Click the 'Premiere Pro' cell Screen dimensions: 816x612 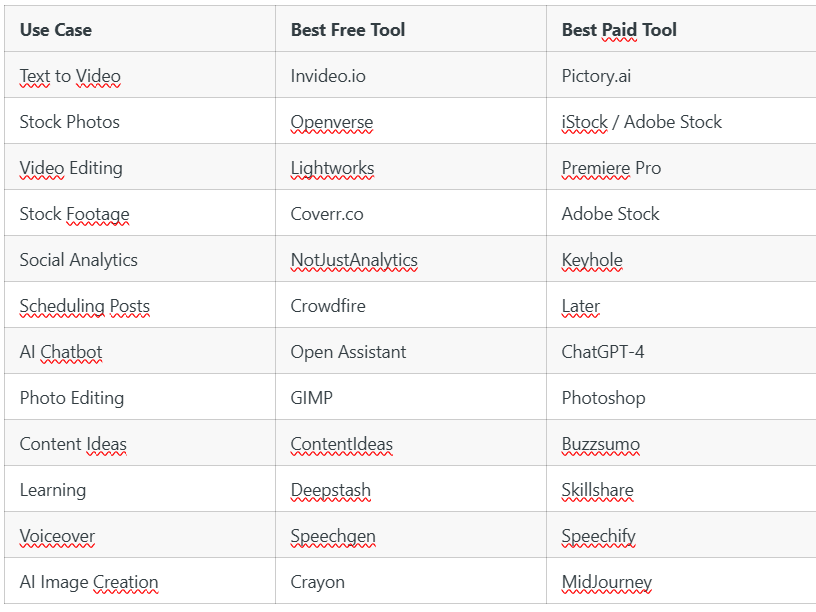pyautogui.click(x=681, y=167)
